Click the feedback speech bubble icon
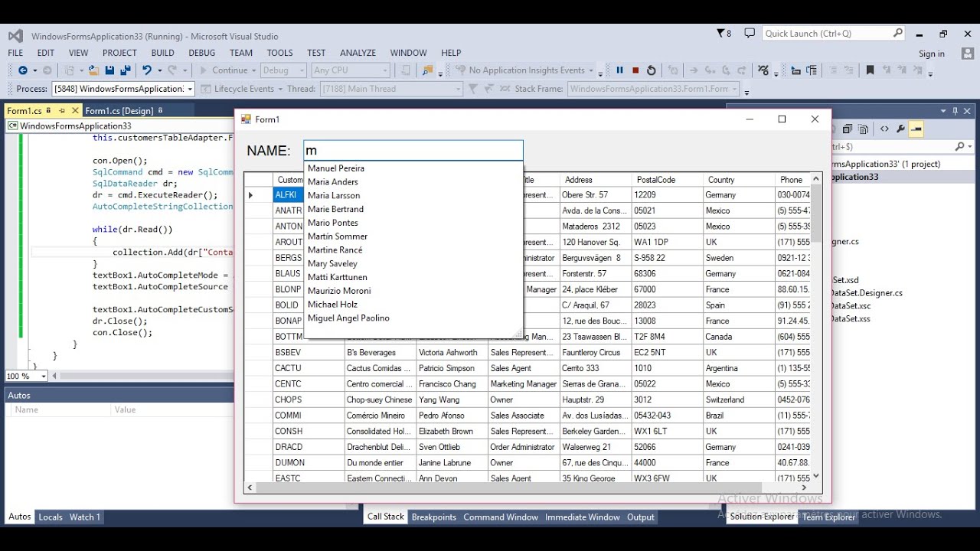980x551 pixels. point(750,34)
